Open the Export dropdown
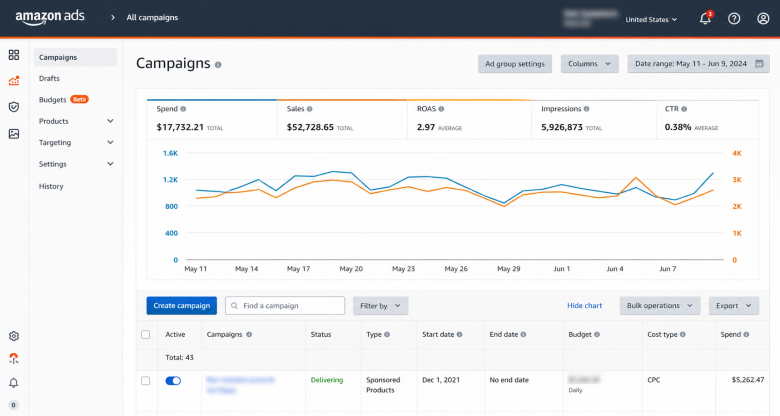 [734, 306]
